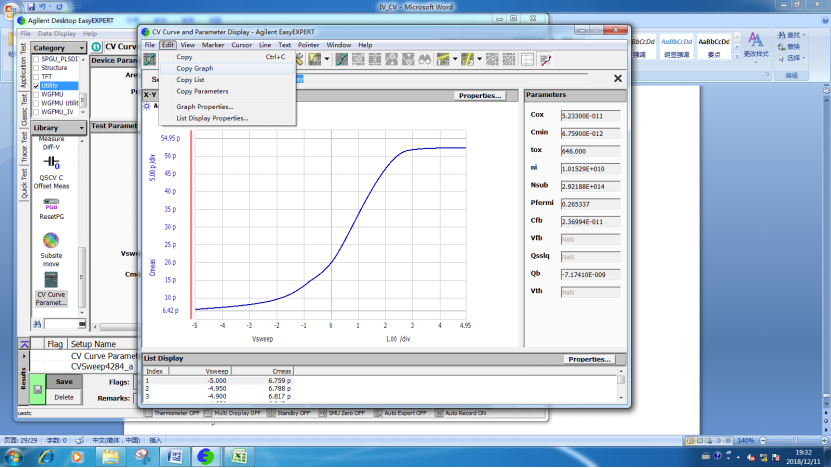Image resolution: width=831 pixels, height=468 pixels.
Task: Click the X-Y graph Properties button
Action: pyautogui.click(x=480, y=95)
